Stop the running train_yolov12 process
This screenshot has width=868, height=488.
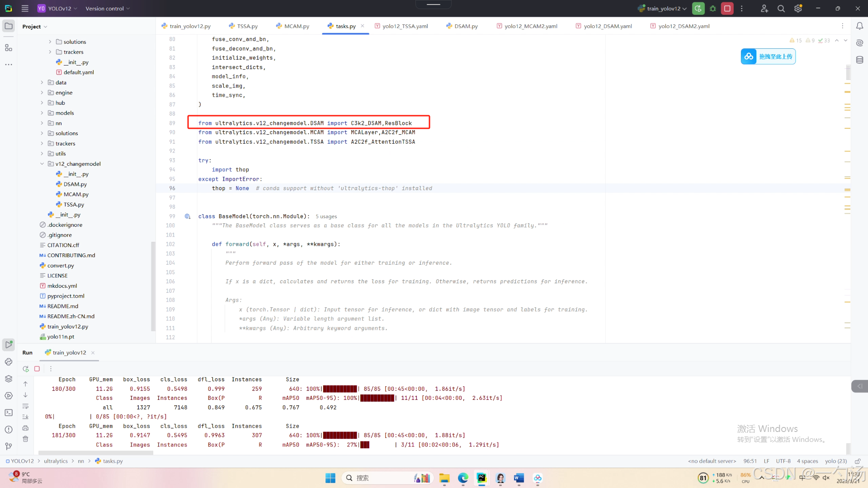[727, 9]
